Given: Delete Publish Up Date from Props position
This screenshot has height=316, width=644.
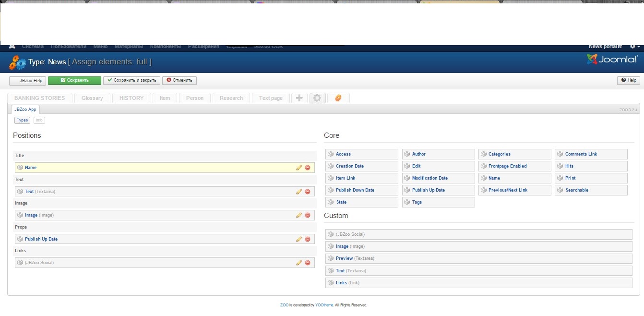Looking at the screenshot, I should coord(308,239).
